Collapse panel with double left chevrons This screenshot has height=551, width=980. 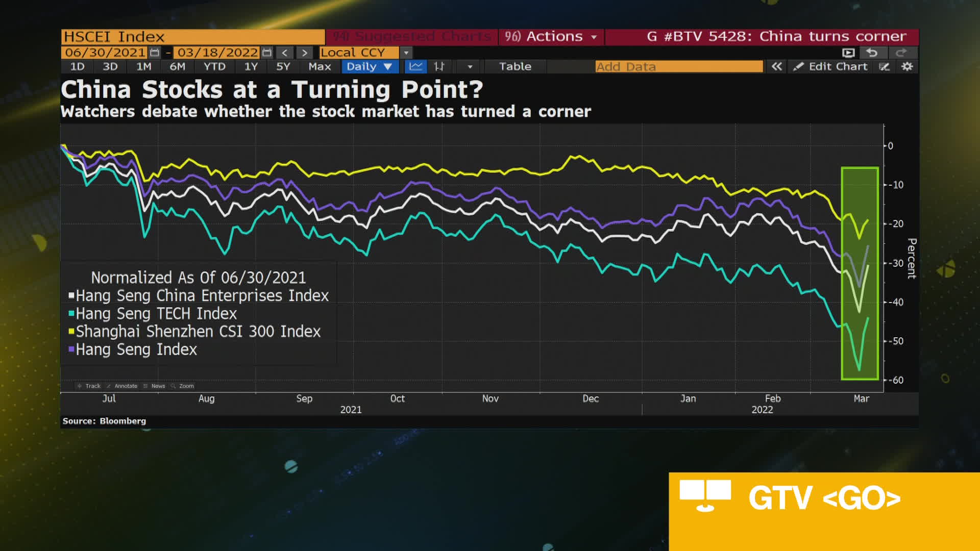(776, 66)
